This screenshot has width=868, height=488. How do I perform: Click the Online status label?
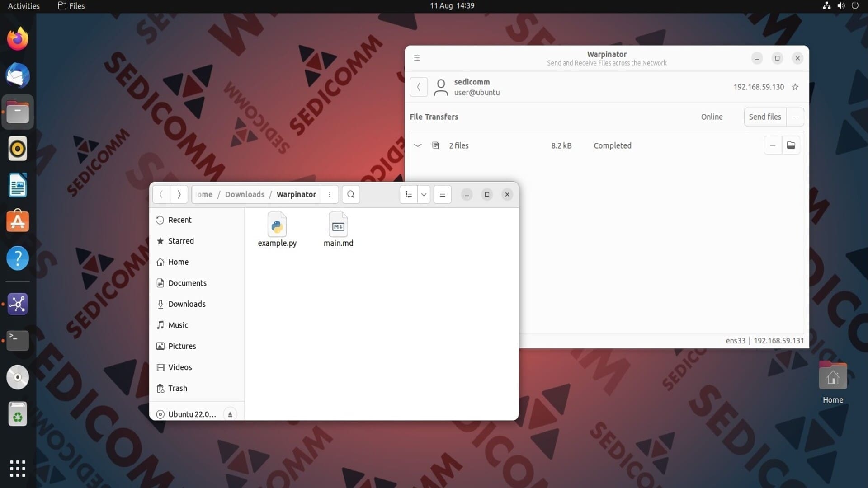coord(712,117)
